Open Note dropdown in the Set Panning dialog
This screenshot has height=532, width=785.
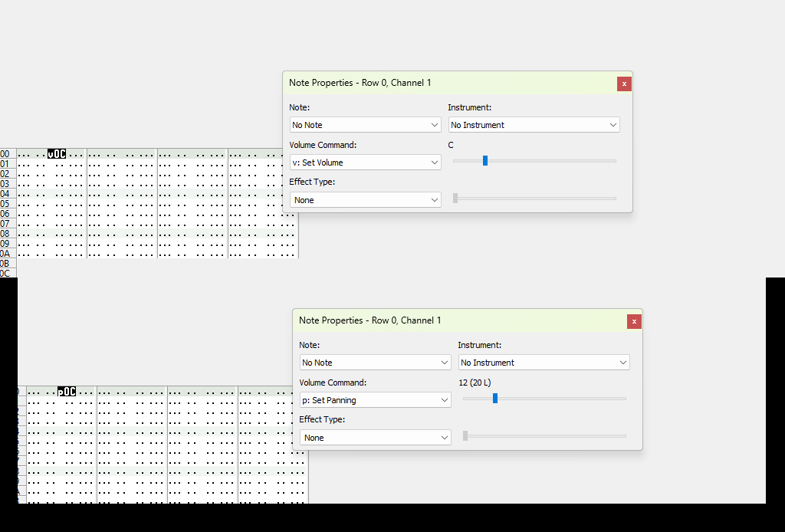click(x=375, y=363)
